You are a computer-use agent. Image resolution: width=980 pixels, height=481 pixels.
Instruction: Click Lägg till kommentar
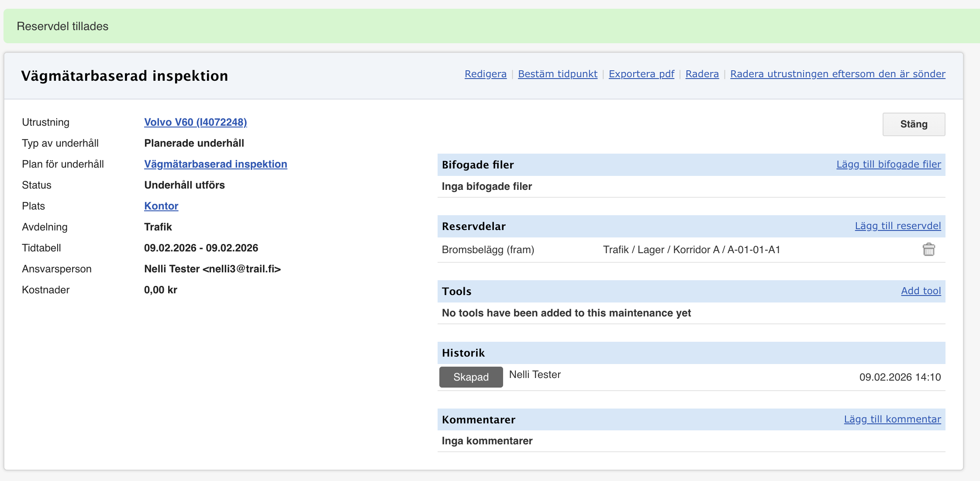click(x=892, y=419)
